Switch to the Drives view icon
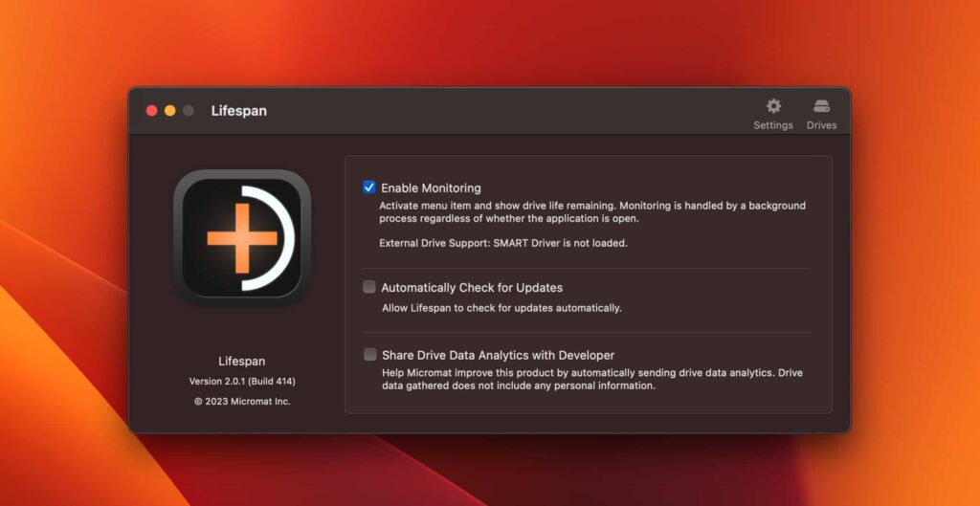 tap(821, 106)
